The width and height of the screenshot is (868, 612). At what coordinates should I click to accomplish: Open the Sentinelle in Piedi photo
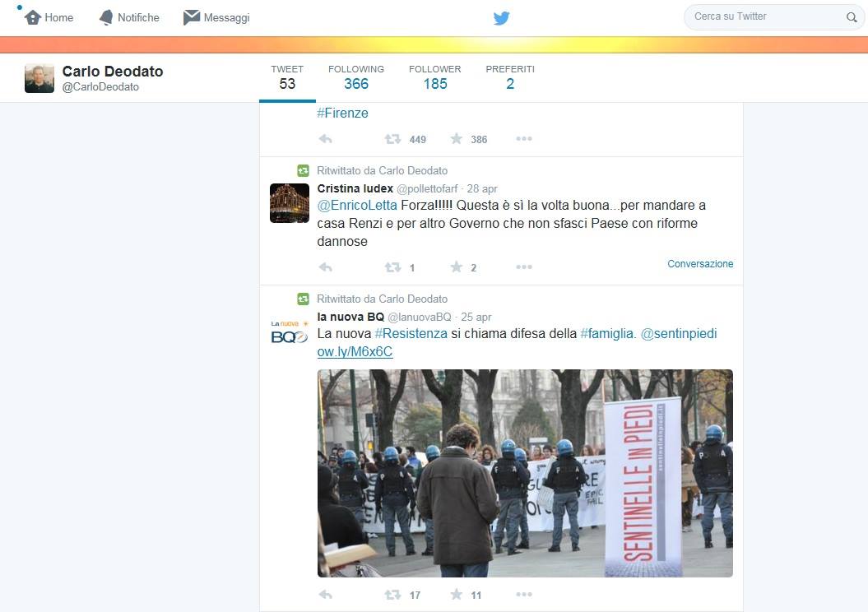point(525,473)
